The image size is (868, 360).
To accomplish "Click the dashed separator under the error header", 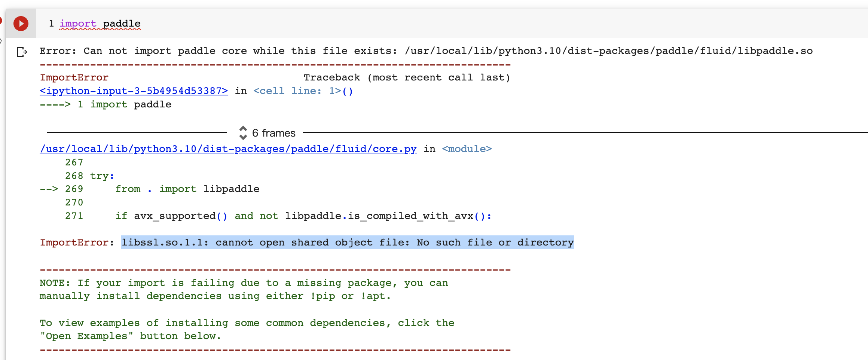I will point(275,64).
